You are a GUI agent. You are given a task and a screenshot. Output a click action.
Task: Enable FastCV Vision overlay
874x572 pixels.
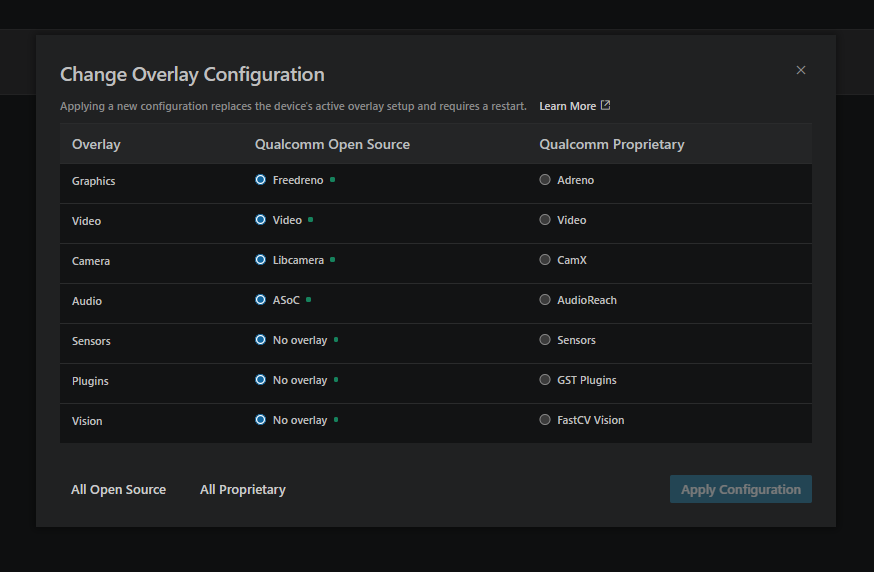pyautogui.click(x=545, y=420)
